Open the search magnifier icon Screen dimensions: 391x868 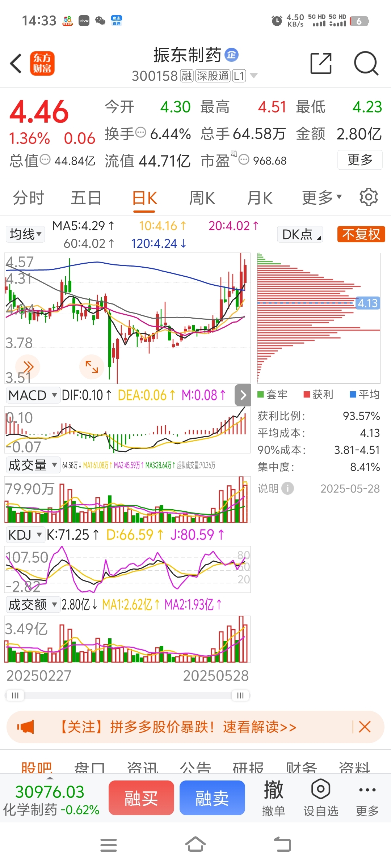pos(366,64)
